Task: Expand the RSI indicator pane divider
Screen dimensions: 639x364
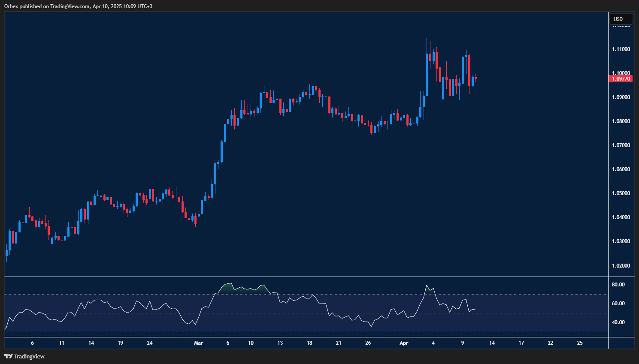Action: click(300, 277)
